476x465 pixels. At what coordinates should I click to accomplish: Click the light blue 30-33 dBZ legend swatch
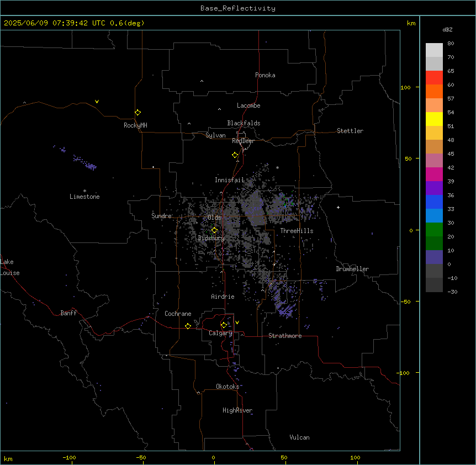click(434, 216)
